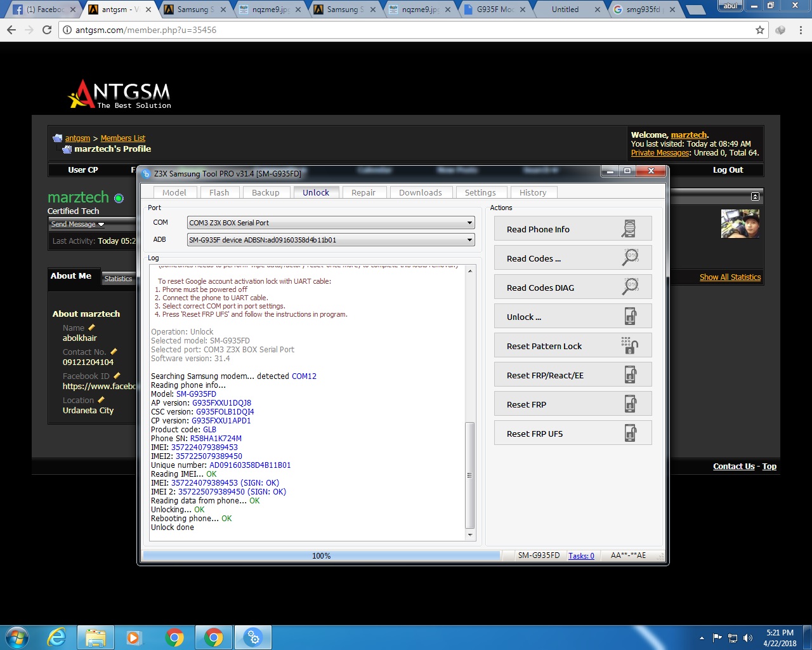Switch to the Flash tab
This screenshot has width=812, height=650.
tap(219, 192)
